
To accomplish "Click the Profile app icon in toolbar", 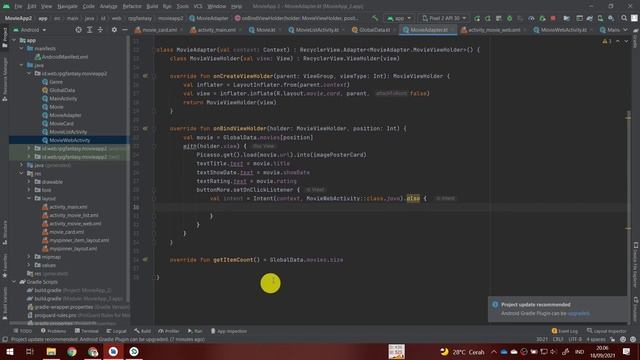I will point(531,18).
